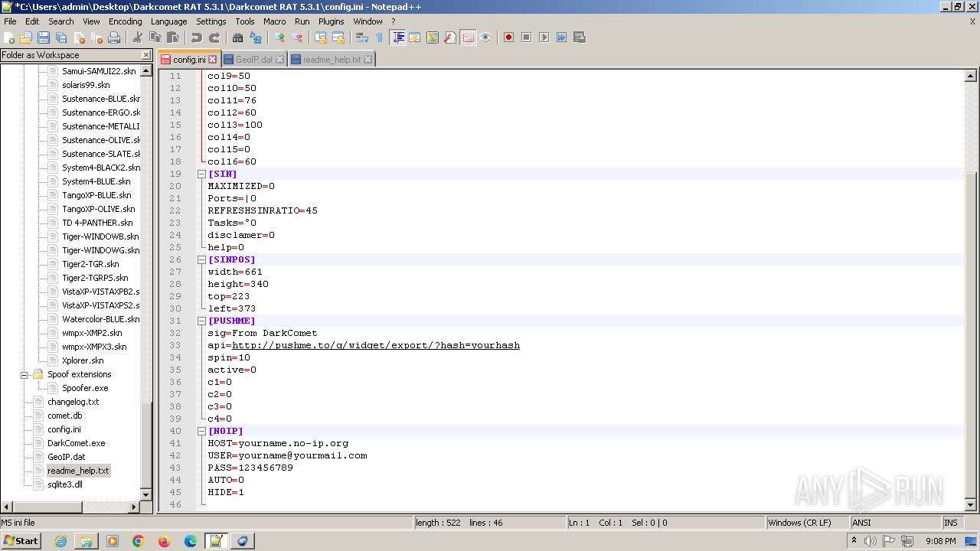
Task: Click the workspace panel horizontal scroll right arrow
Action: pyautogui.click(x=134, y=507)
